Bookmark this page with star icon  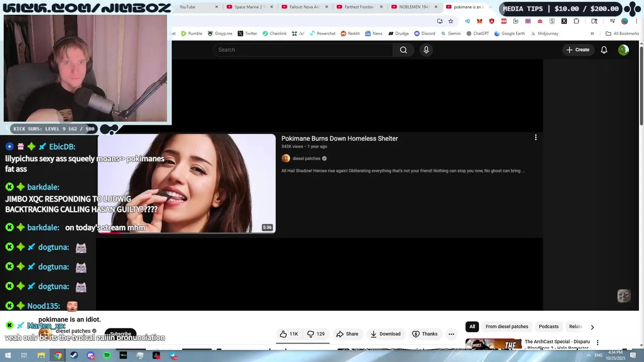tap(451, 21)
